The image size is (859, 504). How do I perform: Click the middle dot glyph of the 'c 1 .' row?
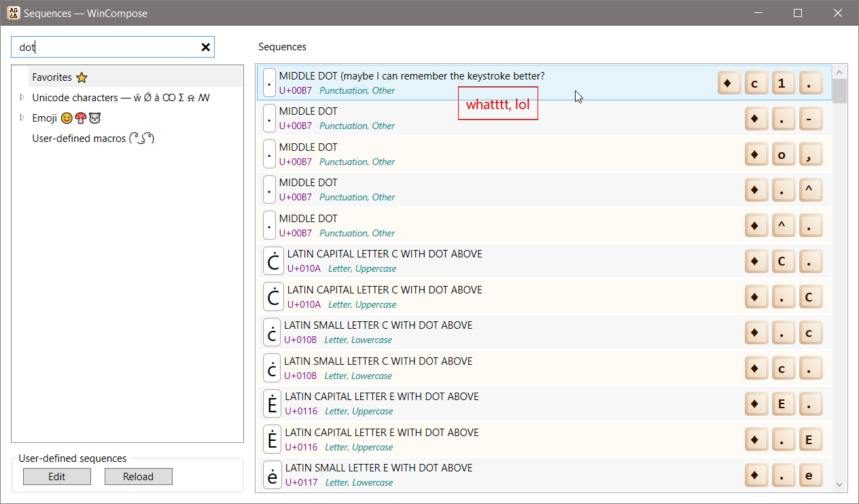tap(270, 83)
